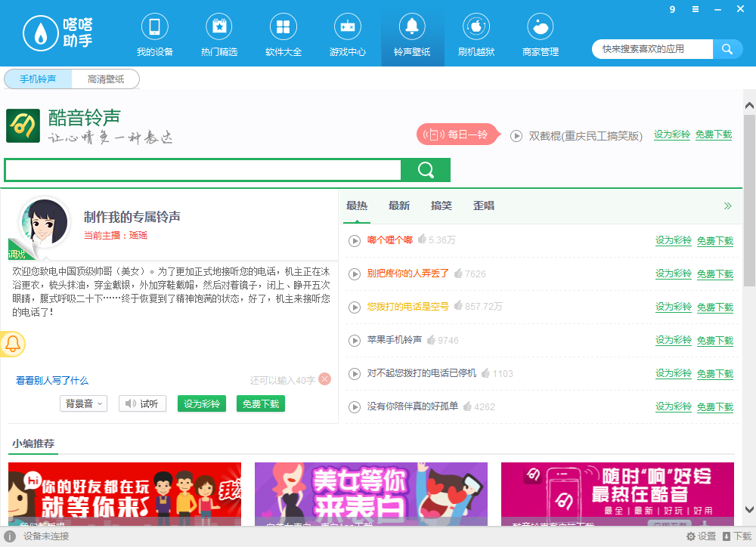Switch to the 高清壁纸 tab
The width and height of the screenshot is (756, 547).
107,78
